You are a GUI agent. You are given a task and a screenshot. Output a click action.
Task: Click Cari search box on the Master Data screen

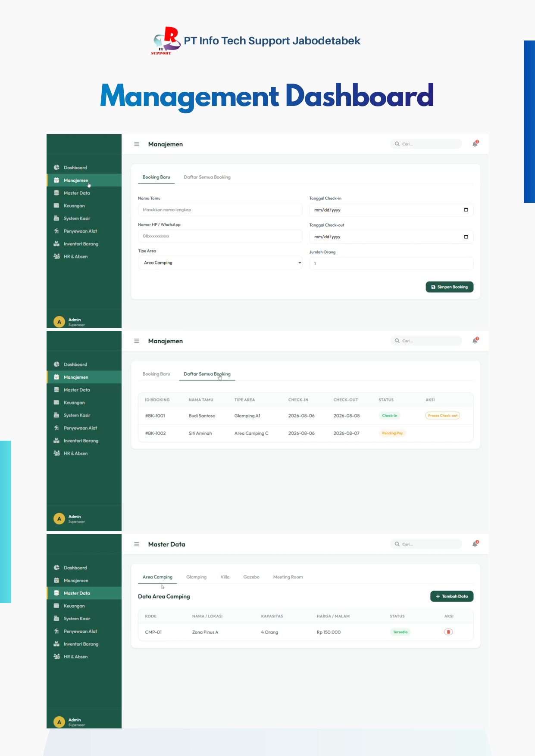426,544
